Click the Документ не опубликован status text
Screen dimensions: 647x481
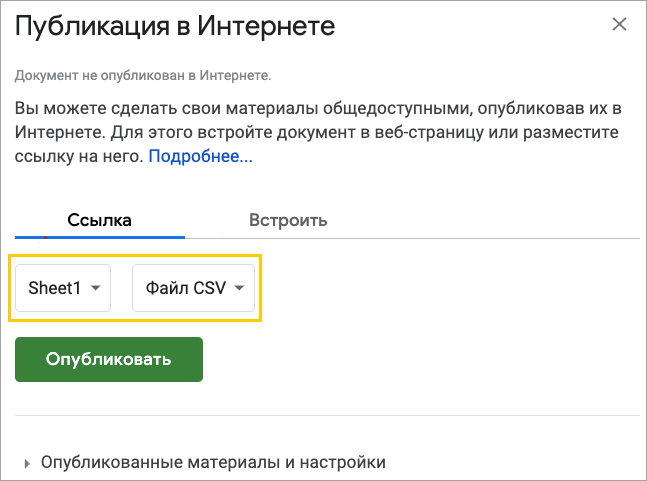click(x=143, y=75)
